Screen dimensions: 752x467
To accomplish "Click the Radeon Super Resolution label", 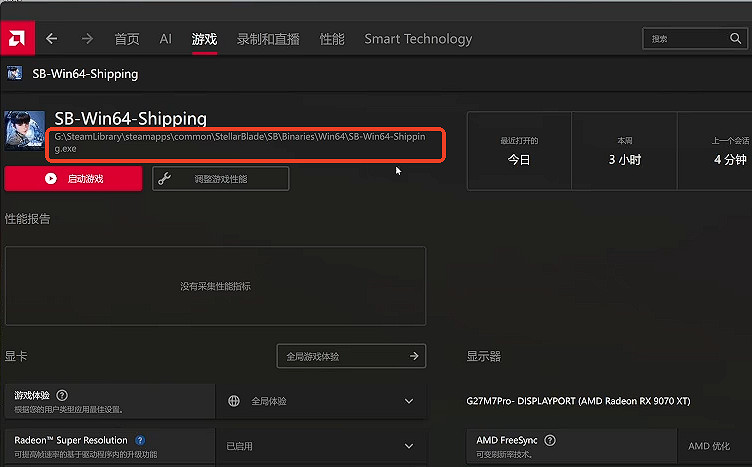I will 71,440.
